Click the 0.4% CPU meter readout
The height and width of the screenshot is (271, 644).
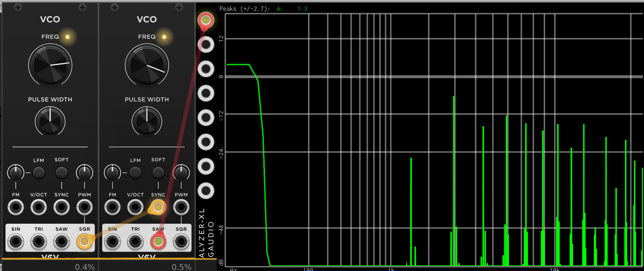pyautogui.click(x=85, y=267)
